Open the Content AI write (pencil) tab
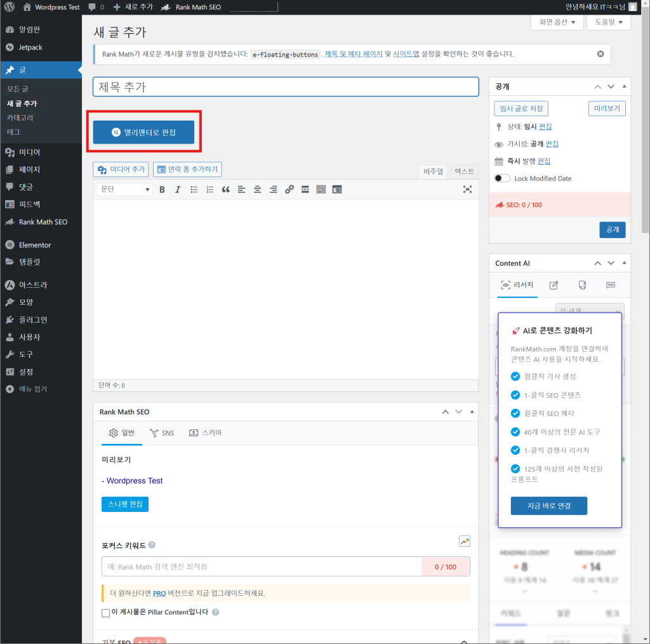This screenshot has height=644, width=650. [x=554, y=285]
